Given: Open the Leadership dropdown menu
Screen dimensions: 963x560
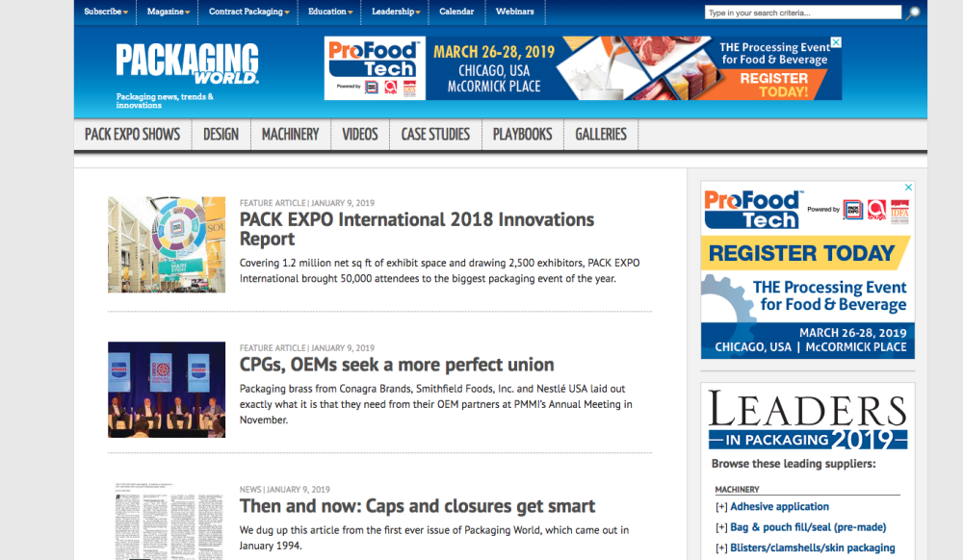Looking at the screenshot, I should (396, 12).
